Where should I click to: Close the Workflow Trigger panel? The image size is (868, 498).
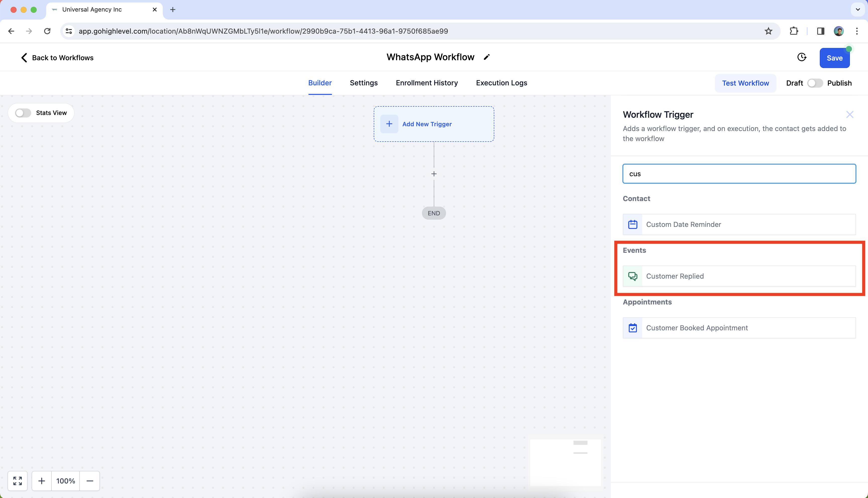(849, 114)
